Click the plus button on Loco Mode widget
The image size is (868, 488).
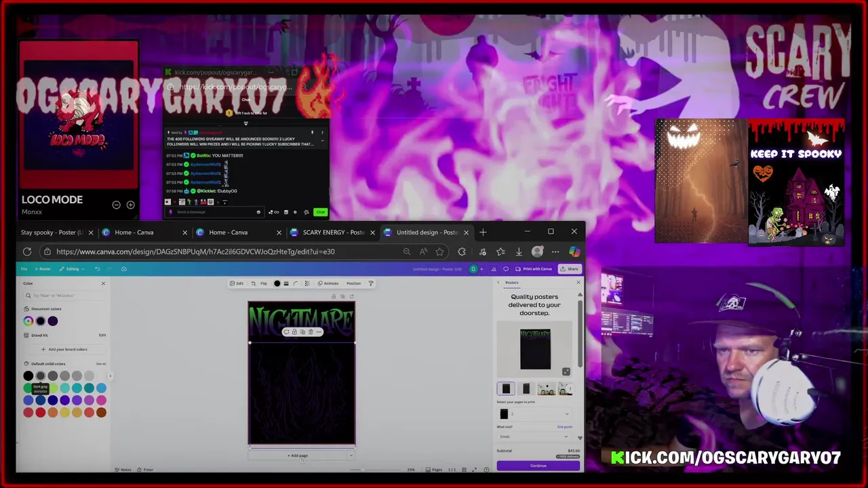tap(130, 205)
